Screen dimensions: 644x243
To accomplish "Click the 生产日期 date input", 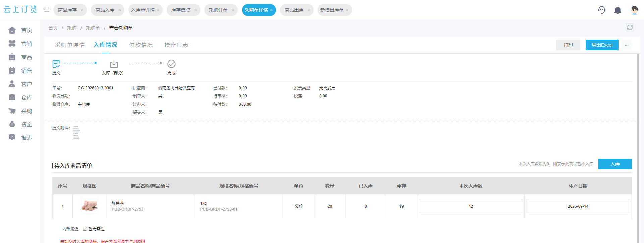I will click(578, 206).
